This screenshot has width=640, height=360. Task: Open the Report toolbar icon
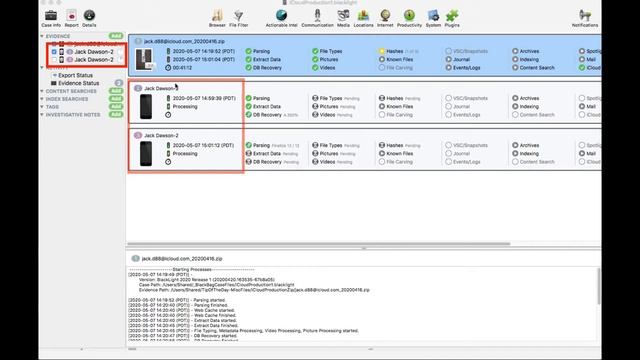71,16
